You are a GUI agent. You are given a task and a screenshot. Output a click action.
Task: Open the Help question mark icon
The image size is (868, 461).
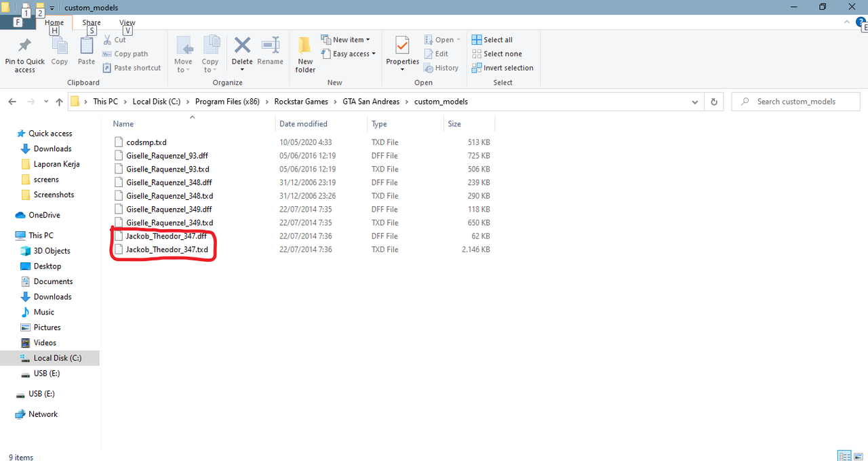[861, 22]
